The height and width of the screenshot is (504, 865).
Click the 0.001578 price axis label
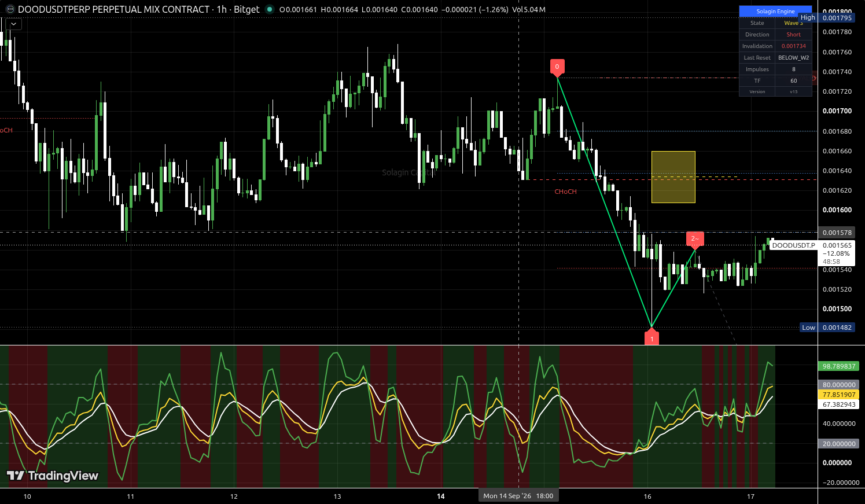tap(837, 233)
